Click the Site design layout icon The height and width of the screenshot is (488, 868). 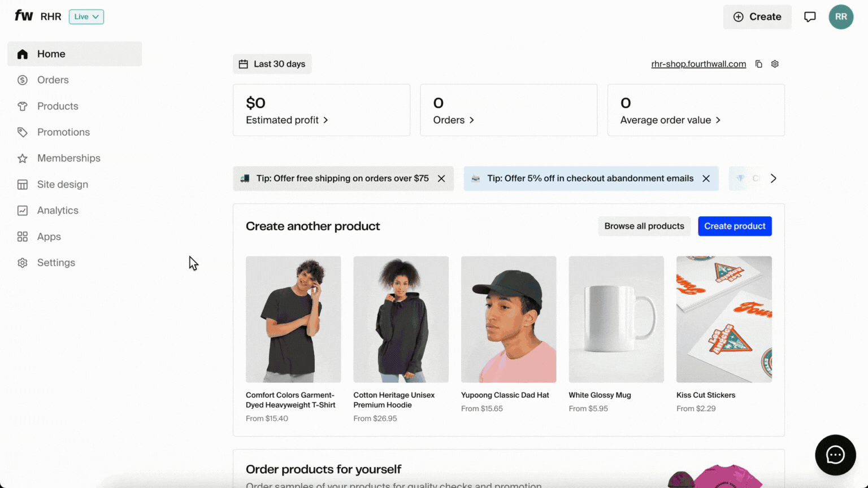pyautogui.click(x=23, y=185)
